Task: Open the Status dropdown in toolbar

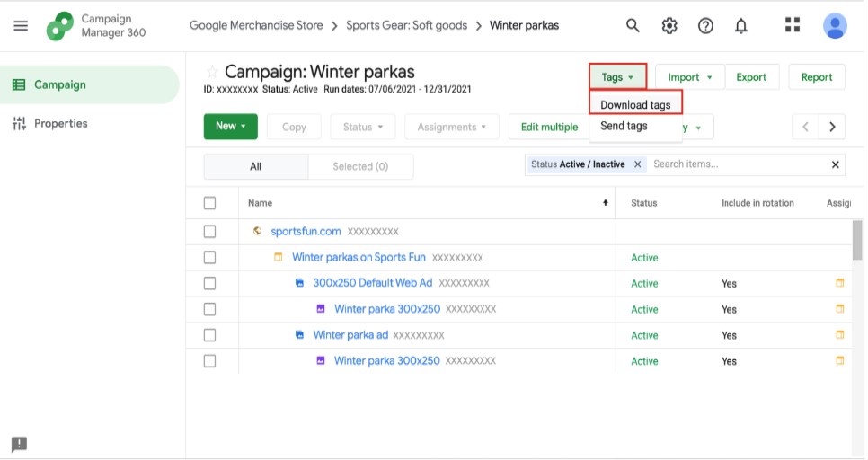Action: click(x=363, y=127)
